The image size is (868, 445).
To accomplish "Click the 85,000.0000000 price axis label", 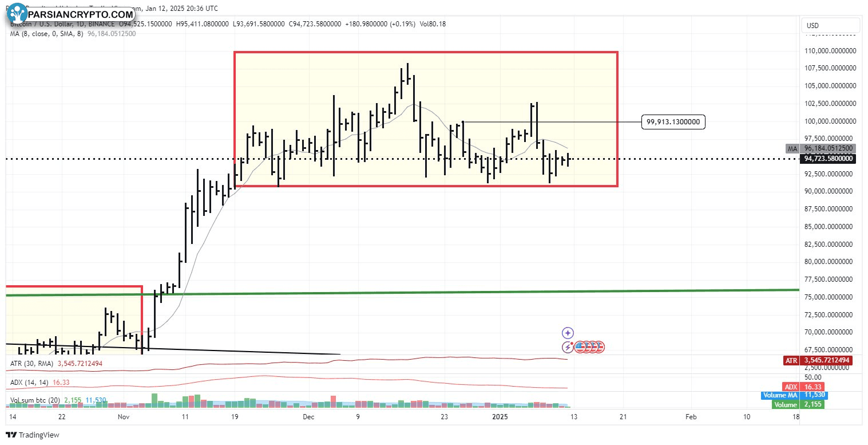I will pos(830,227).
